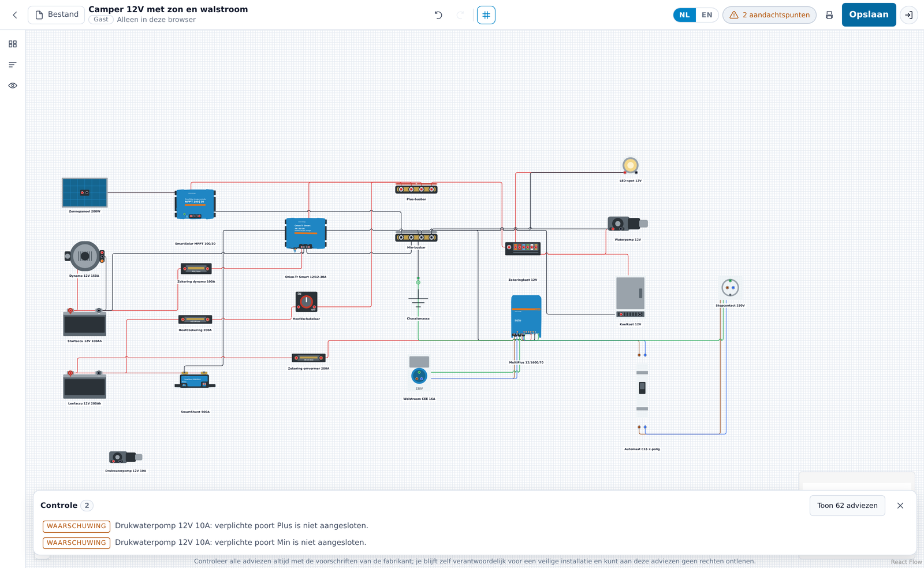Show all with Toon 62 adviezen
Screen dimensions: 924x568
[x=847, y=506]
